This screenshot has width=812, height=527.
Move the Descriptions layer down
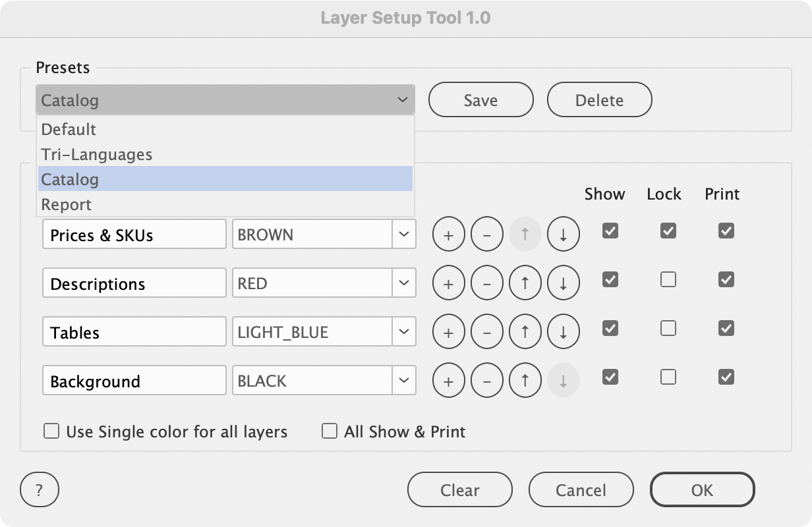pos(563,284)
